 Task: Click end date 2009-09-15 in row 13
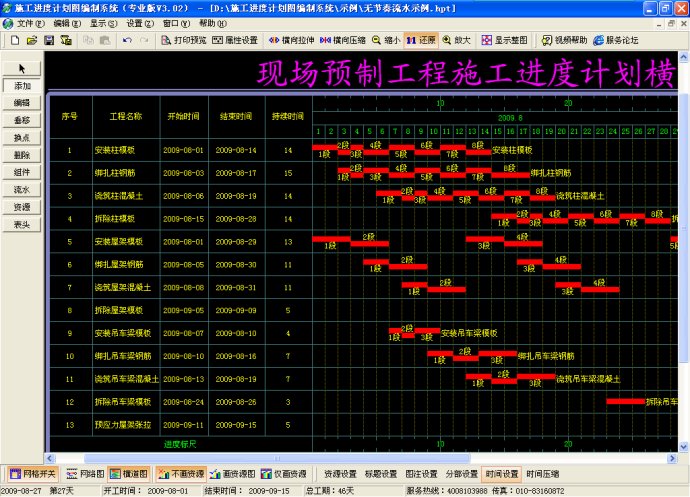coord(236,425)
